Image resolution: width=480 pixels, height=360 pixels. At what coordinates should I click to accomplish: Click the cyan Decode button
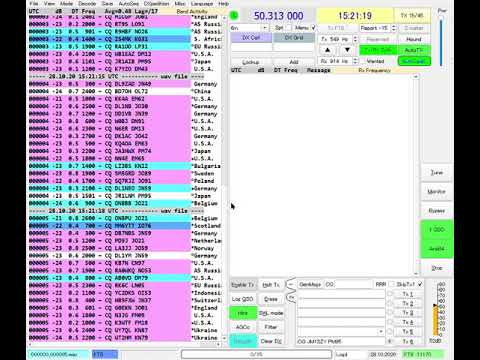[x=243, y=341]
